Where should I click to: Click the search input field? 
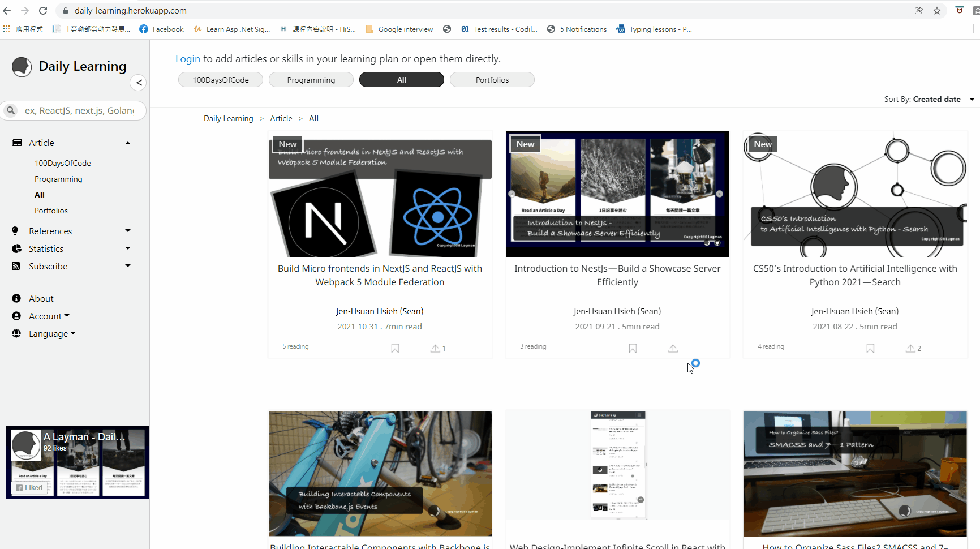79,110
